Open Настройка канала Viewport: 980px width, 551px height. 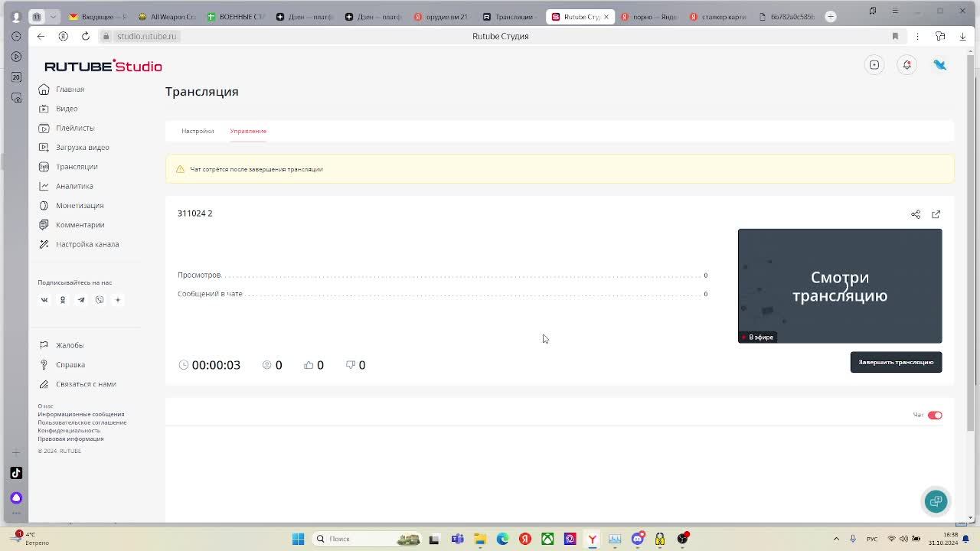pyautogui.click(x=79, y=244)
